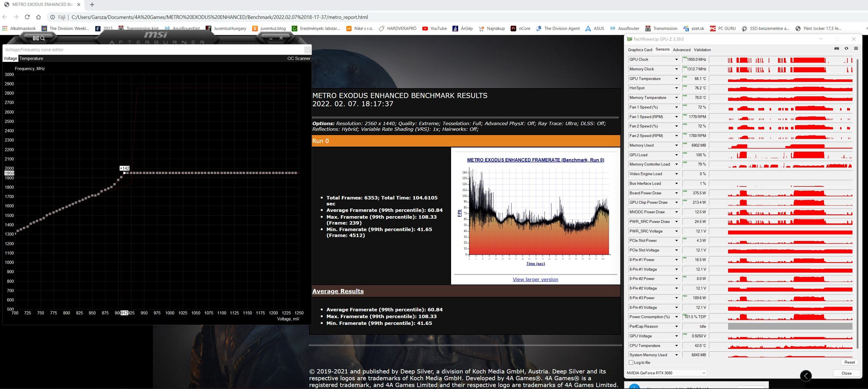868x389 pixels.
Task: Click the curve point labeled +142
Action: tap(124, 173)
